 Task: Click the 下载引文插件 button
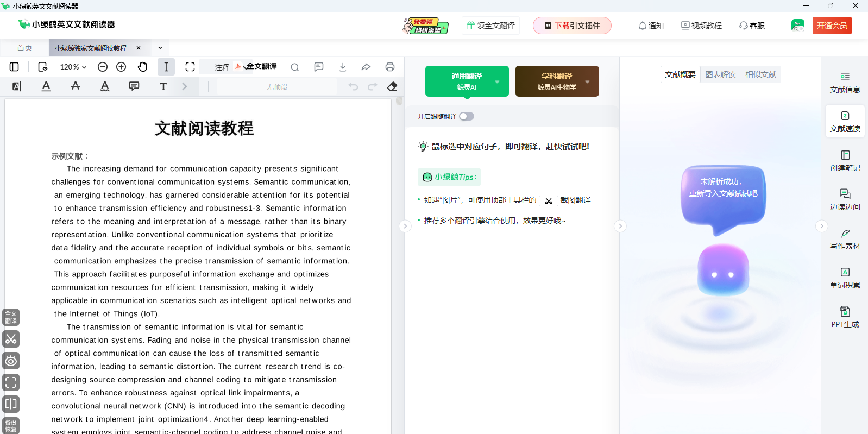coord(572,26)
